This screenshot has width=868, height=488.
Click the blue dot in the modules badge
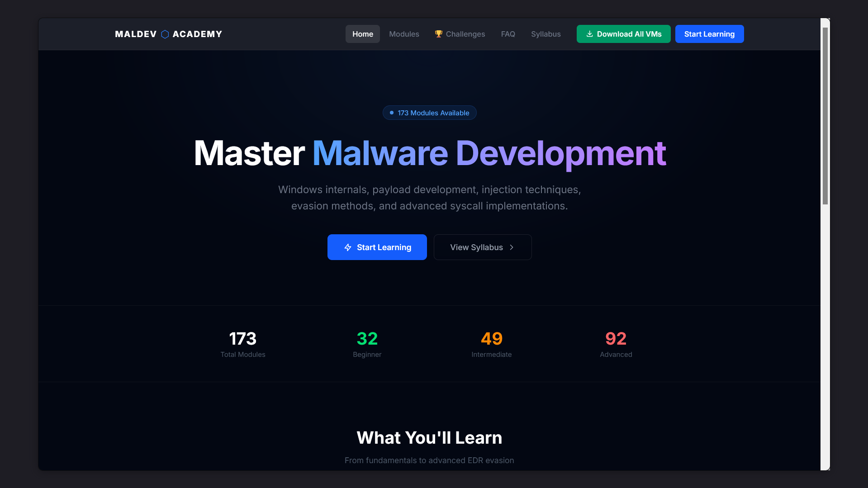point(392,113)
